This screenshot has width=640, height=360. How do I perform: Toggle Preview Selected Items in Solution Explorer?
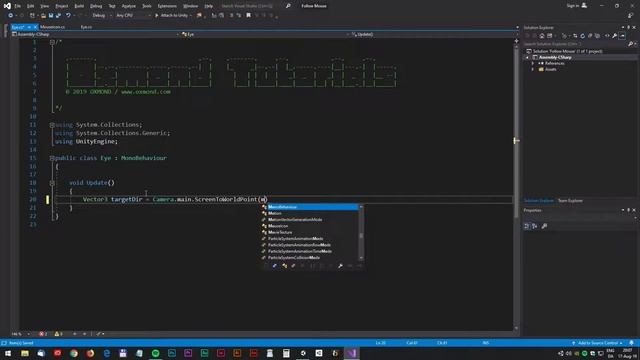coord(622,36)
